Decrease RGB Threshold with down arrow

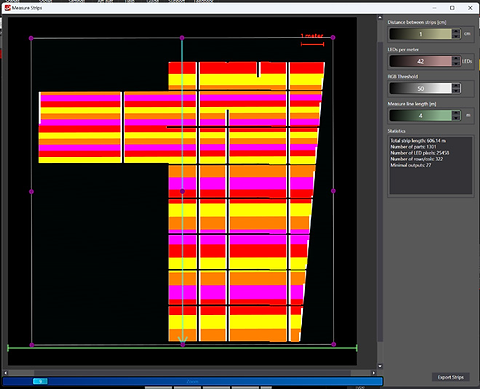pos(456,91)
